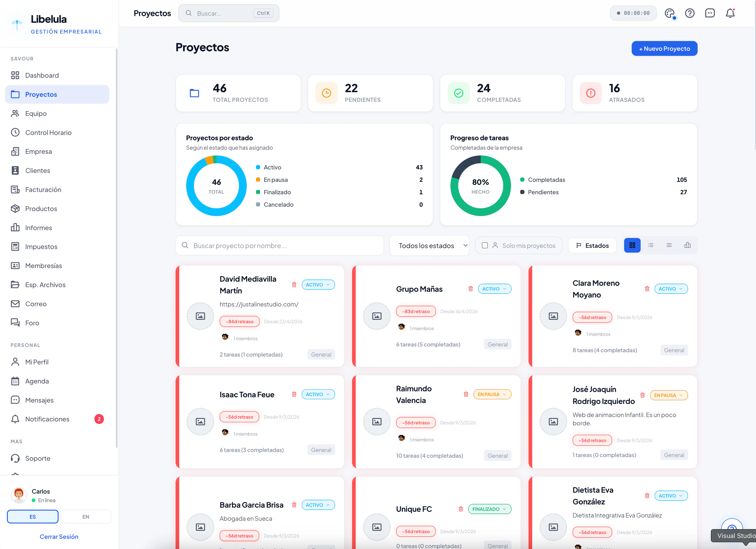The height and width of the screenshot is (549, 756).
Task: Open https://justalinestudio.com/ link
Action: coord(259,304)
